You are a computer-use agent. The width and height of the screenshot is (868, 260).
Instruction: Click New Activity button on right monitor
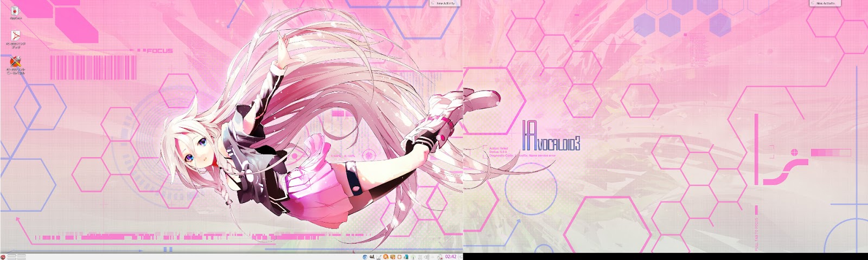[824, 3]
